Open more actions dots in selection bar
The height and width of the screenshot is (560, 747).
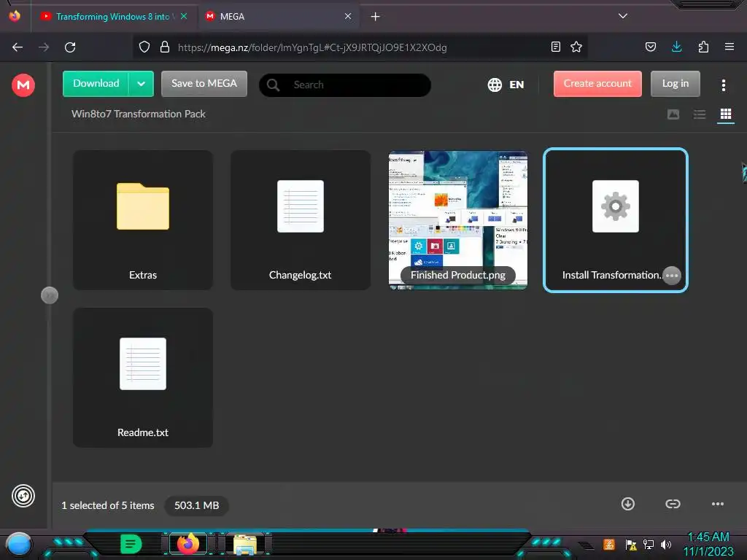click(x=718, y=504)
